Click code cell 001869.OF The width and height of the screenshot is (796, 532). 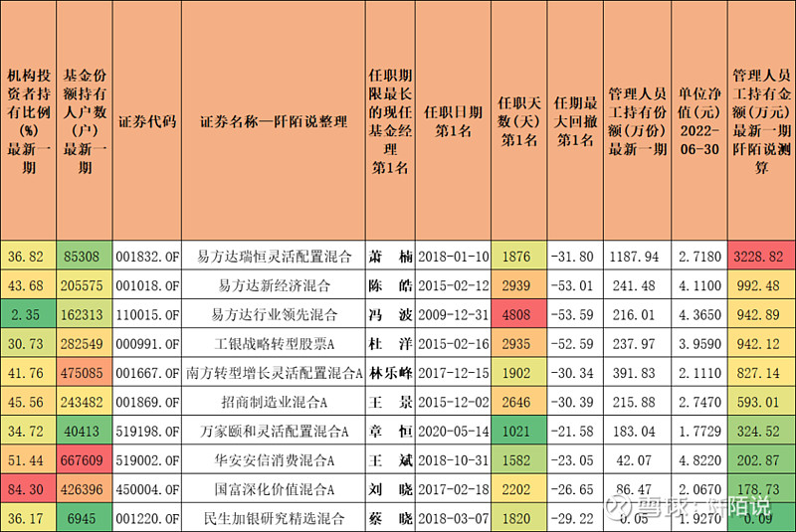[146, 402]
